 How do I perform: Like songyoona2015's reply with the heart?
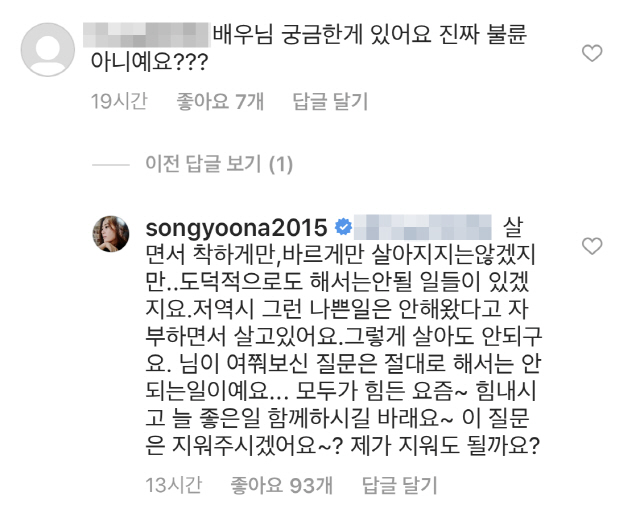click(592, 246)
